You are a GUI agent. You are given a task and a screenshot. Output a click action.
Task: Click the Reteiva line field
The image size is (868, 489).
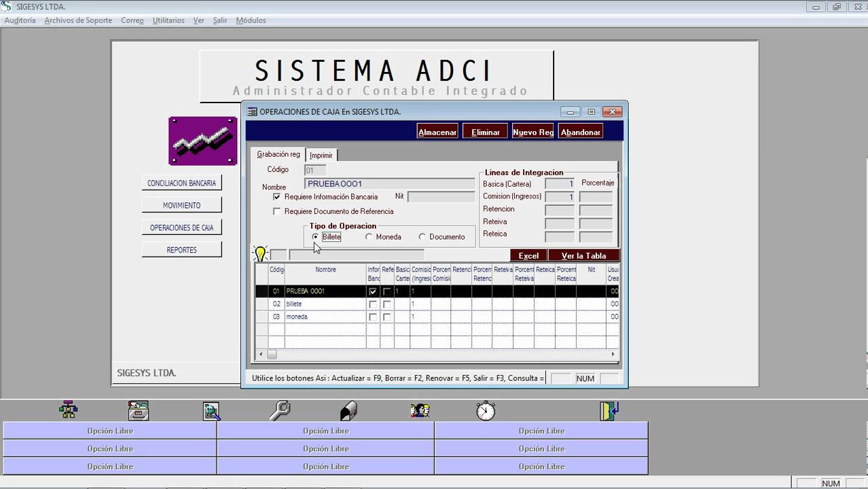560,222
